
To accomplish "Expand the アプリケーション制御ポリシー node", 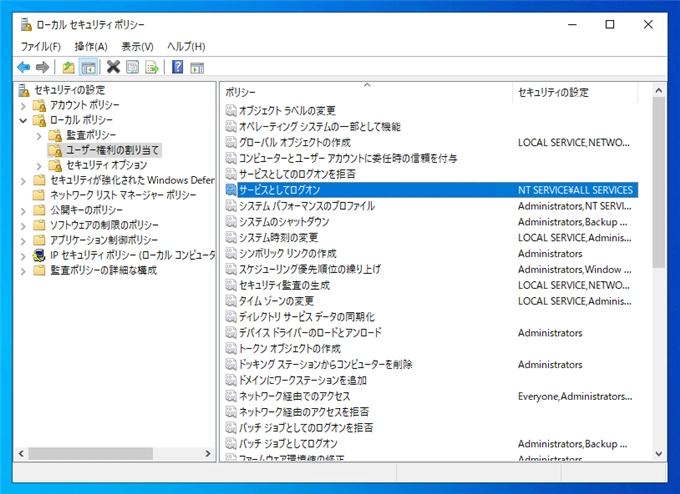I will pos(23,241).
